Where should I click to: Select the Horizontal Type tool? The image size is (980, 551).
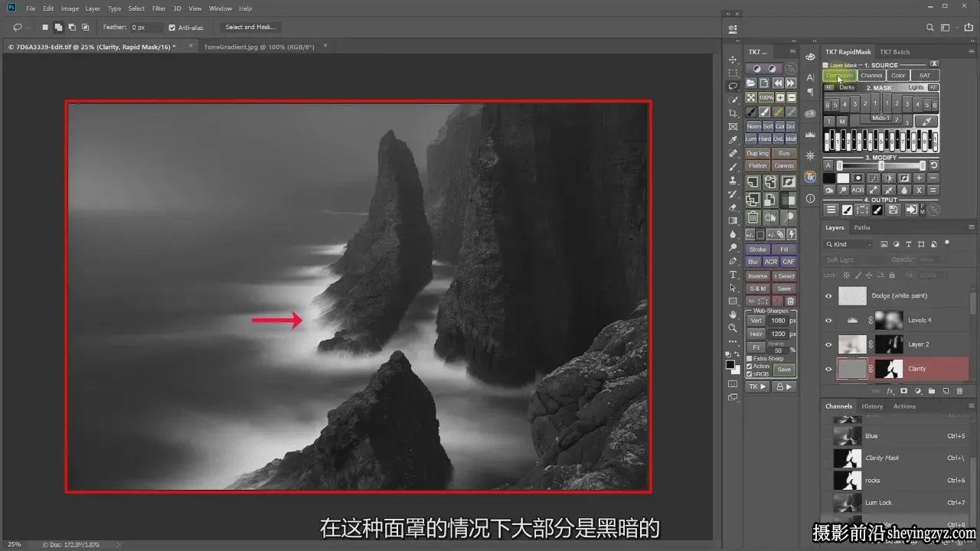coord(733,275)
